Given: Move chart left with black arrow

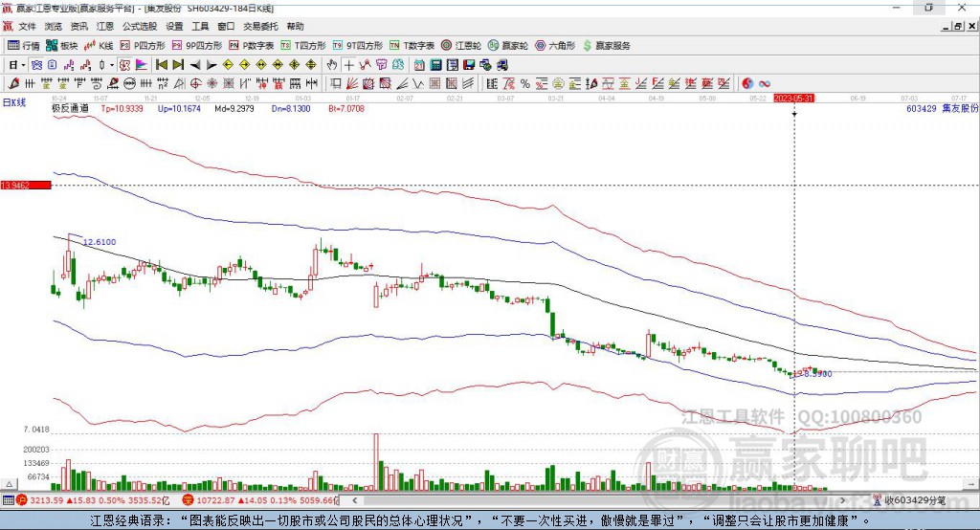Looking at the screenshot, I should point(195,65).
